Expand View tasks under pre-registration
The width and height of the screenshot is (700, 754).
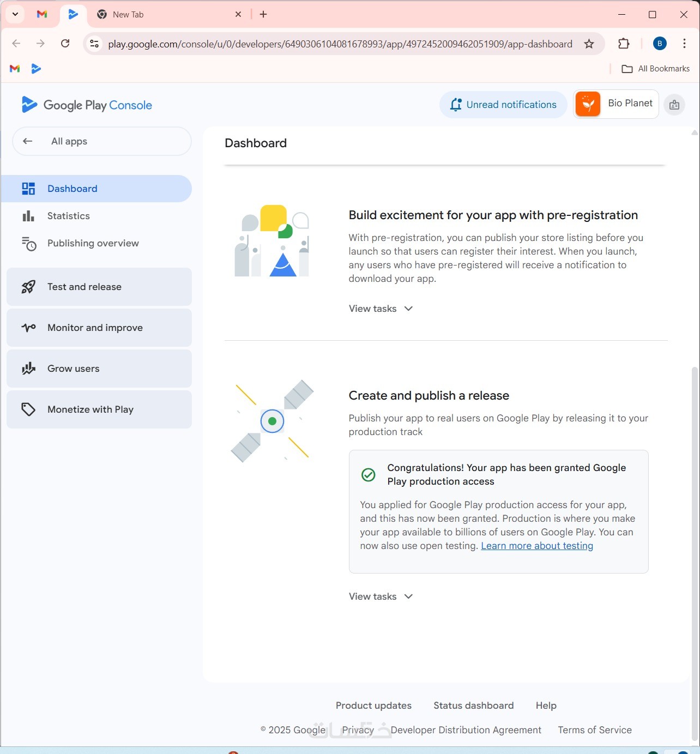click(381, 309)
